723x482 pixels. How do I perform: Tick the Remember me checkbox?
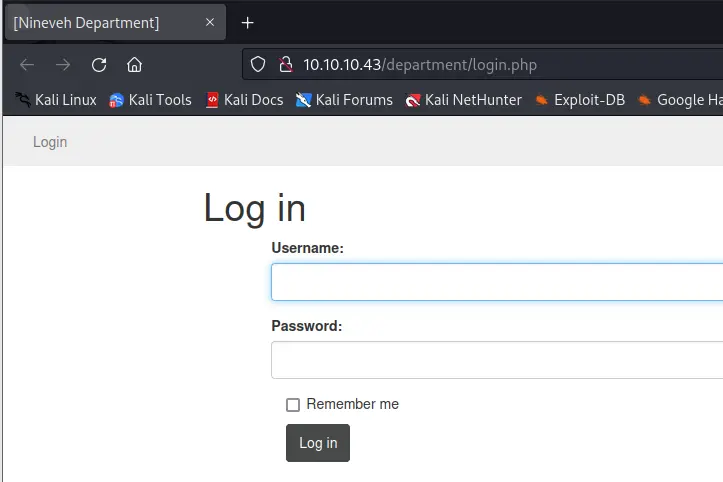pos(293,405)
